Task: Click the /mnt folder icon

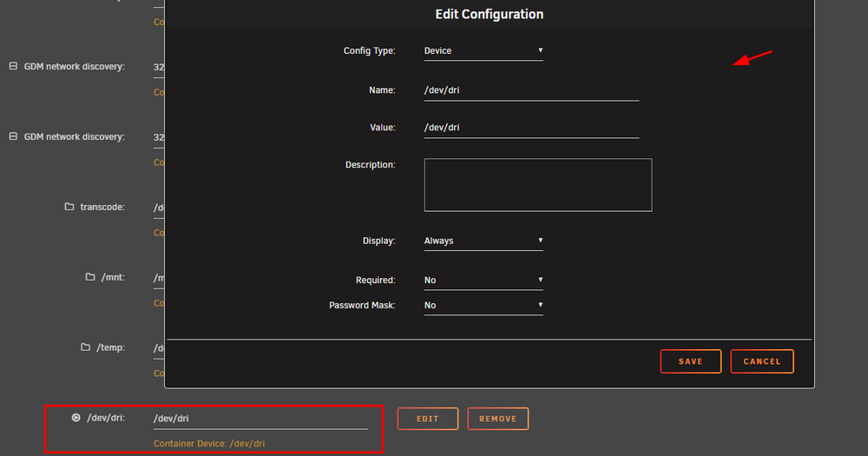Action: click(x=90, y=276)
